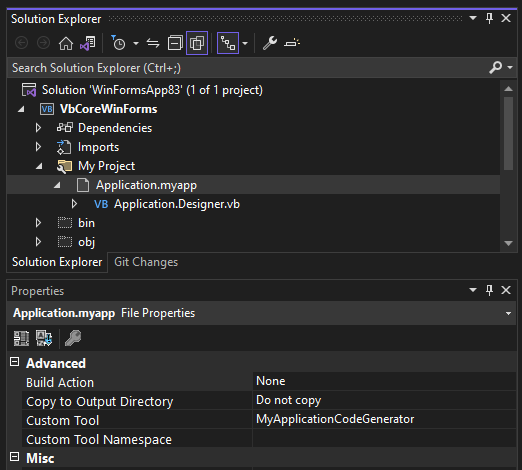Click the Back navigation arrow in Solution Explorer

[x=22, y=43]
